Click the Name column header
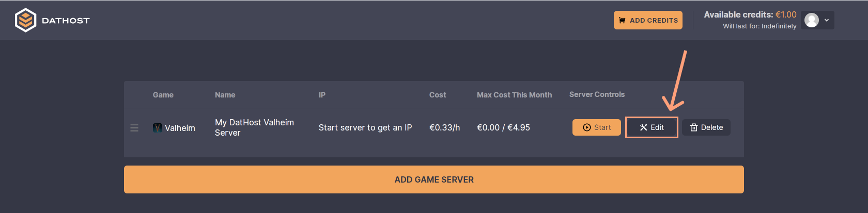The width and height of the screenshot is (868, 213). pos(225,95)
